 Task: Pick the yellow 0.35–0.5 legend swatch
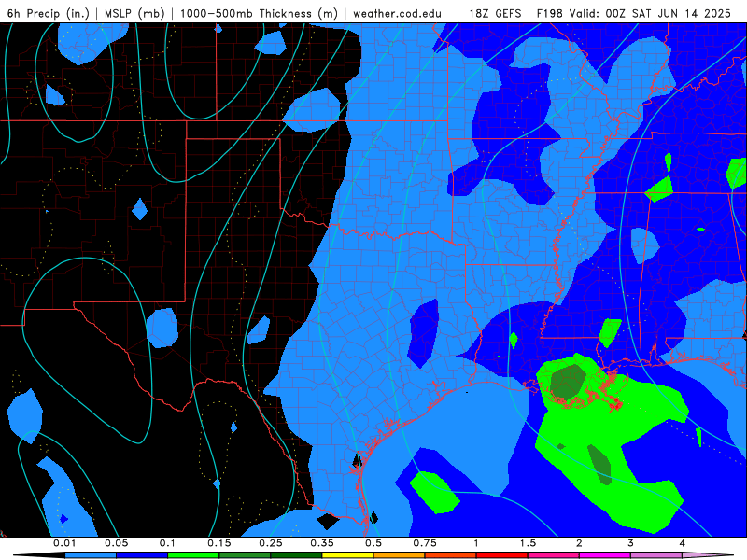pos(347,555)
